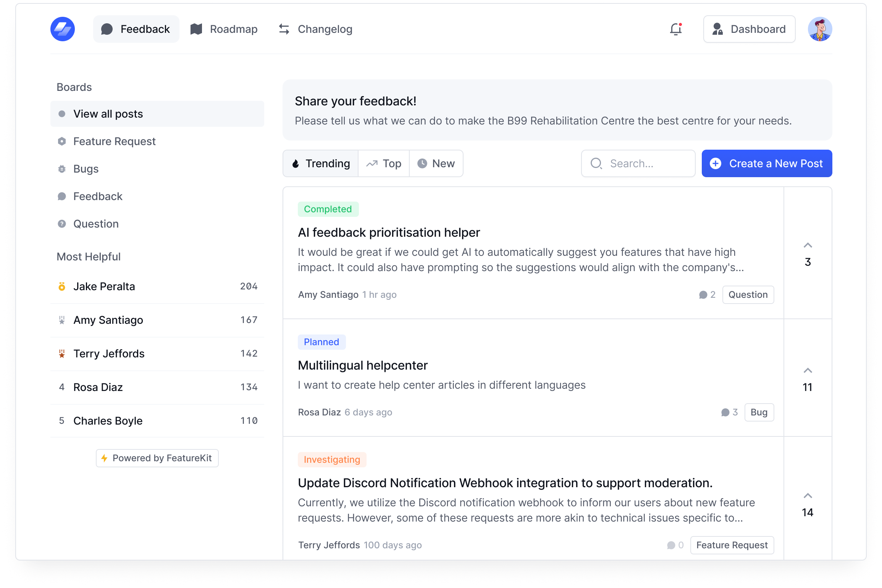Open the Powered by FeatureKit link

[157, 458]
